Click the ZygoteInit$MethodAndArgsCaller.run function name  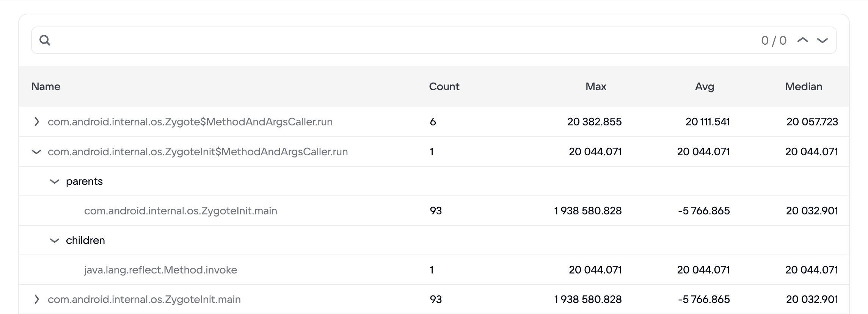198,152
